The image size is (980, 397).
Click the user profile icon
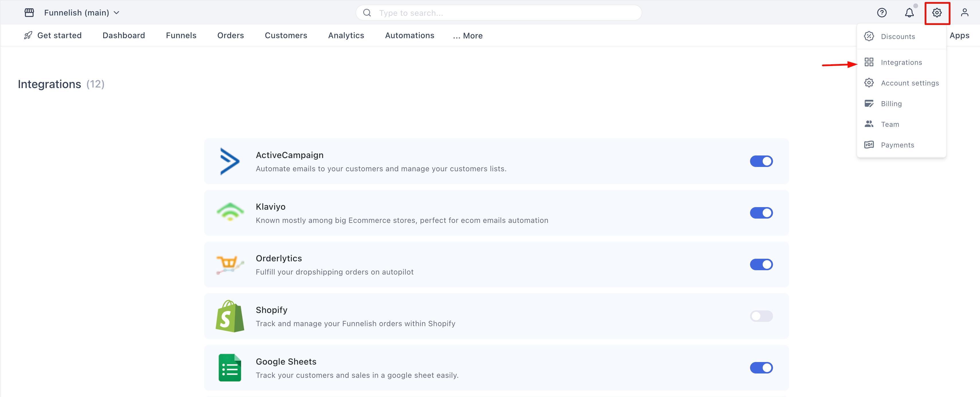click(x=964, y=13)
